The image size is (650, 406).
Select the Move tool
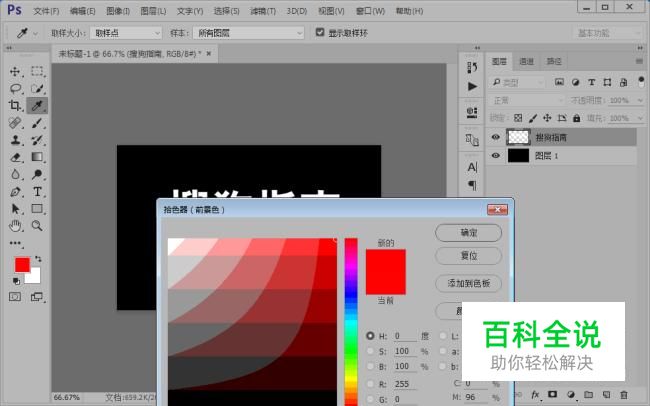coord(15,71)
